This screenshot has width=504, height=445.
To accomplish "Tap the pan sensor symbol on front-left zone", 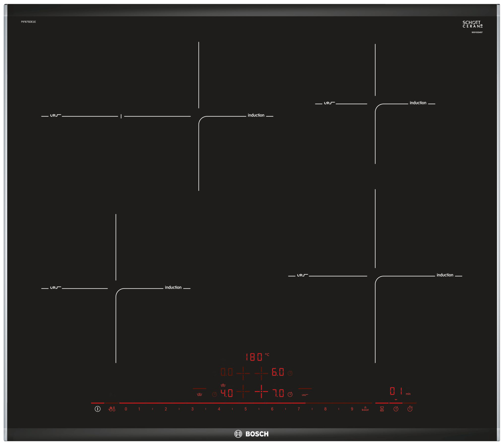I will coord(56,287).
